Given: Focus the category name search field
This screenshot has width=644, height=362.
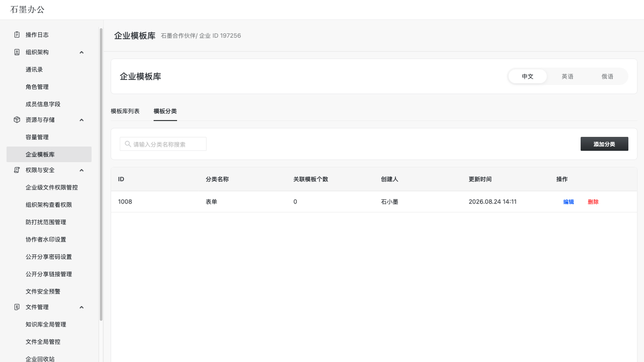Looking at the screenshot, I should 163,144.
